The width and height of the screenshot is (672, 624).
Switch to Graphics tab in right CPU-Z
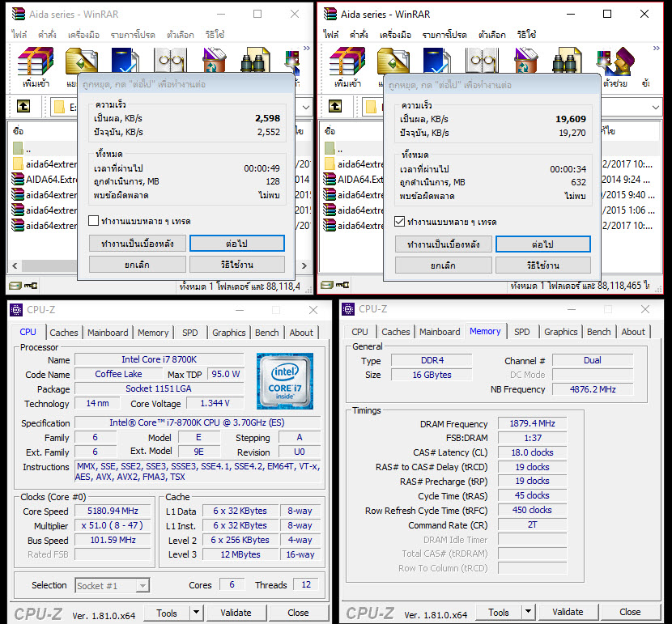pos(560,332)
